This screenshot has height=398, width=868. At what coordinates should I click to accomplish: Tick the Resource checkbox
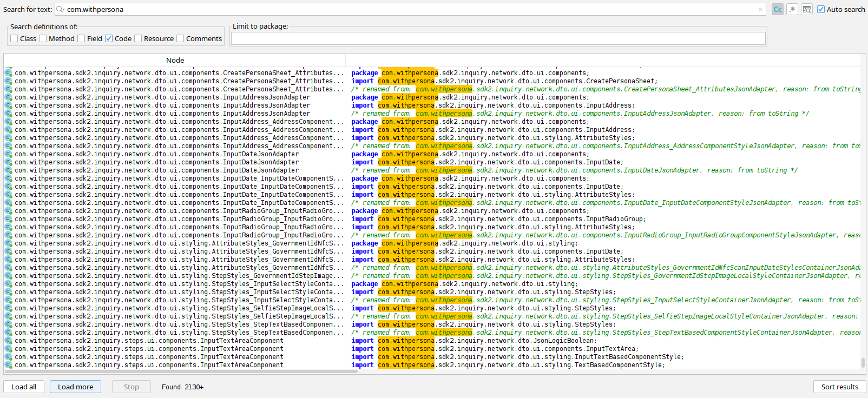[138, 38]
